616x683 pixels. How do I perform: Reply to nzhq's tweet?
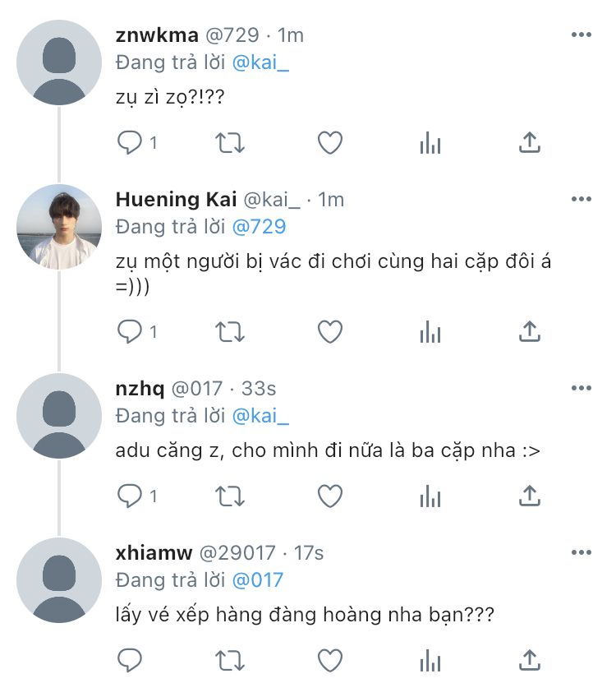130,496
